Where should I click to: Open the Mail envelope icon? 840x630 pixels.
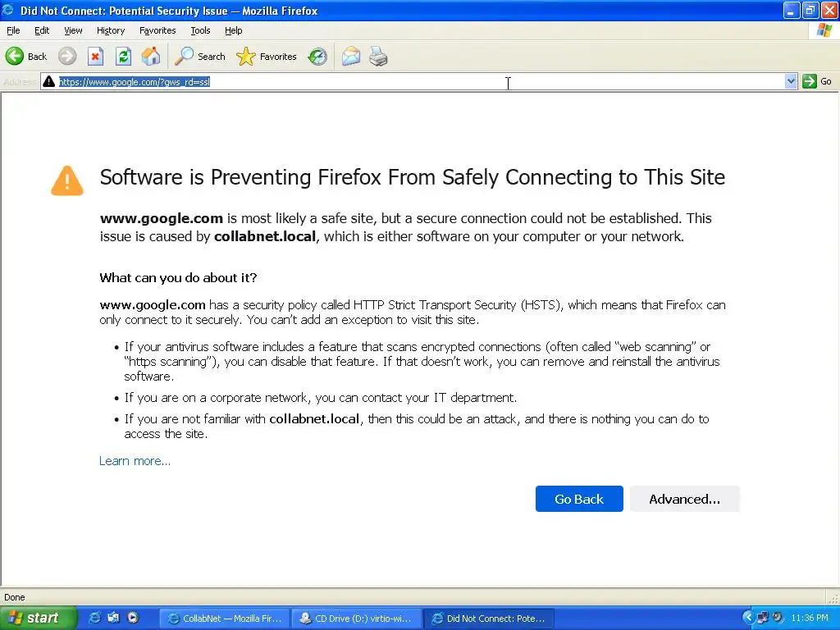click(351, 57)
